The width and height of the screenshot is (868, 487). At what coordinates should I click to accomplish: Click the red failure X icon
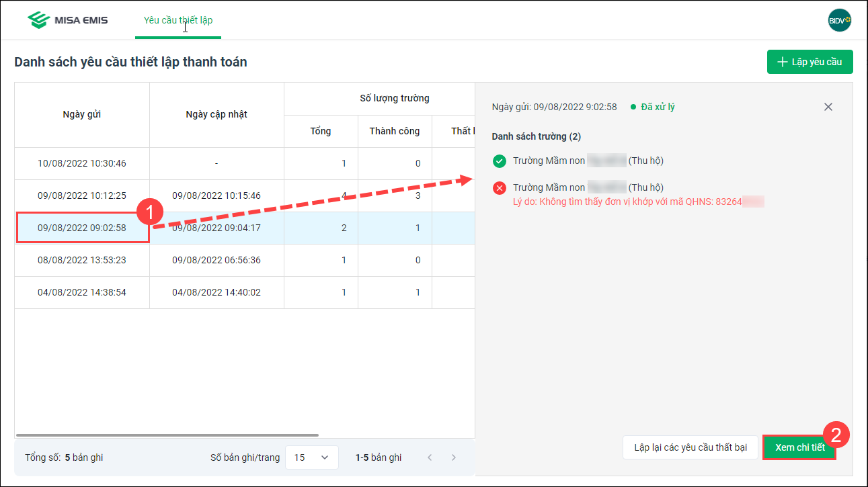tap(500, 188)
